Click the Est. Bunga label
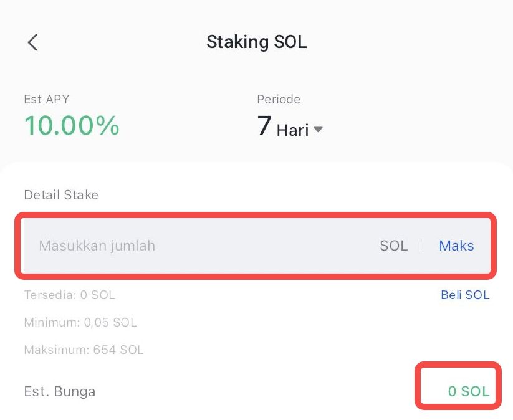The height and width of the screenshot is (420, 513). [x=59, y=391]
